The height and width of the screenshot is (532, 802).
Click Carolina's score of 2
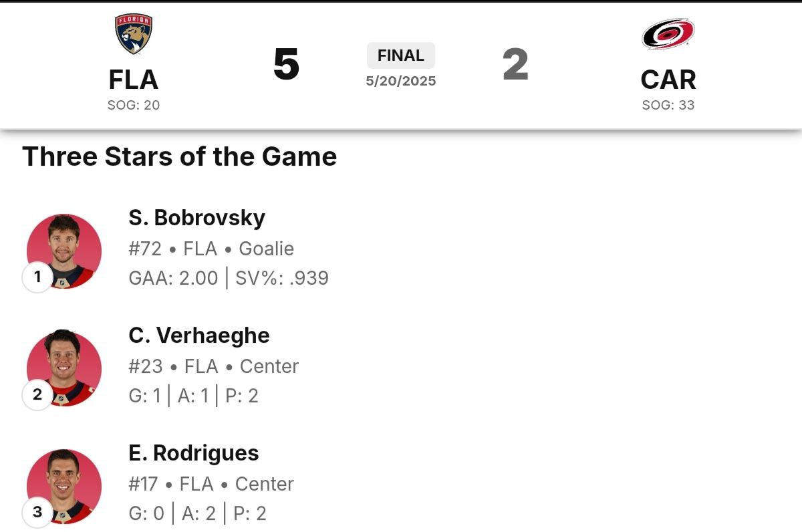(x=515, y=65)
